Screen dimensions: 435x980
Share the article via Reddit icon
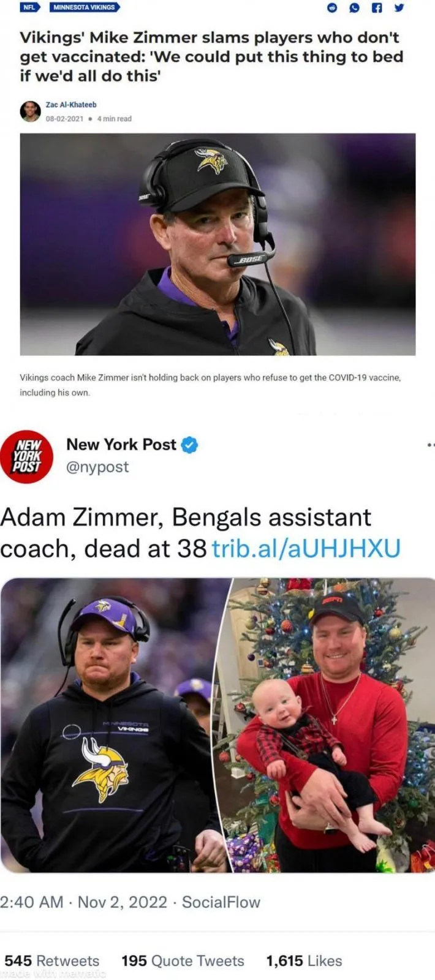(x=332, y=8)
